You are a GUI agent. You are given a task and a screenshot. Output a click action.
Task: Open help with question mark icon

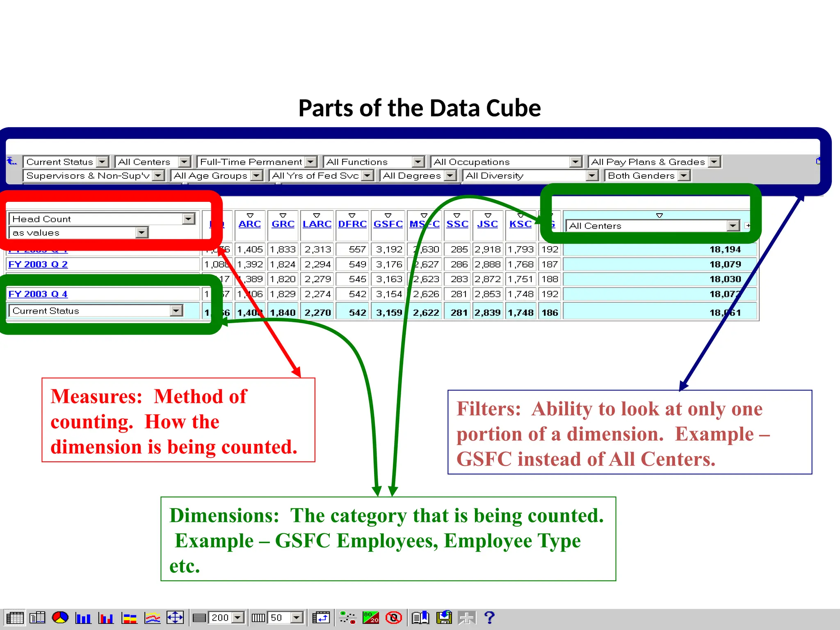point(489,618)
